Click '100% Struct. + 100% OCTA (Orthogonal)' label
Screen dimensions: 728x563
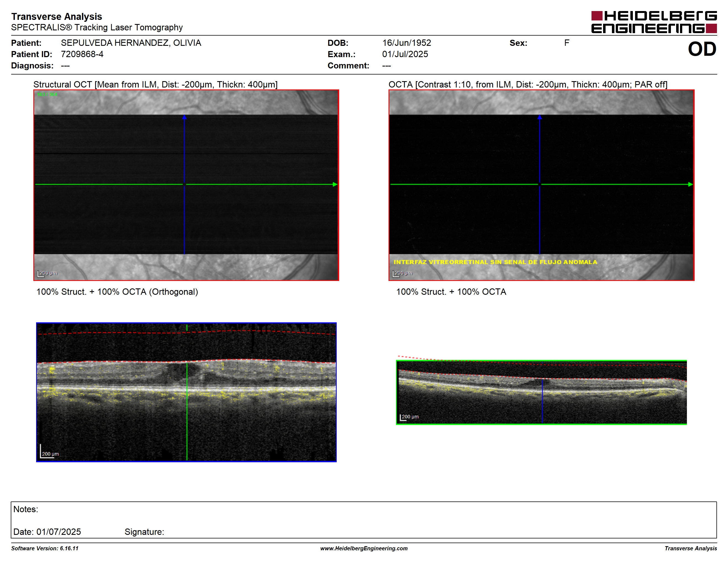coord(117,292)
